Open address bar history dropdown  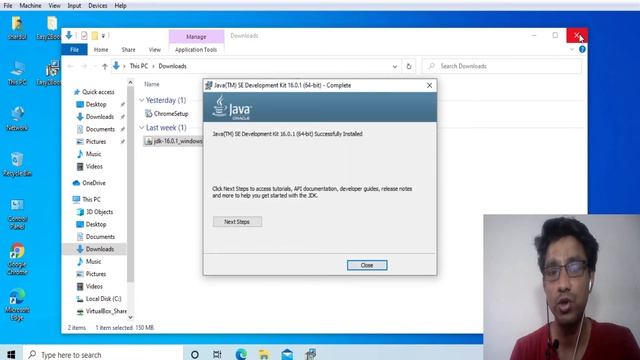395,66
